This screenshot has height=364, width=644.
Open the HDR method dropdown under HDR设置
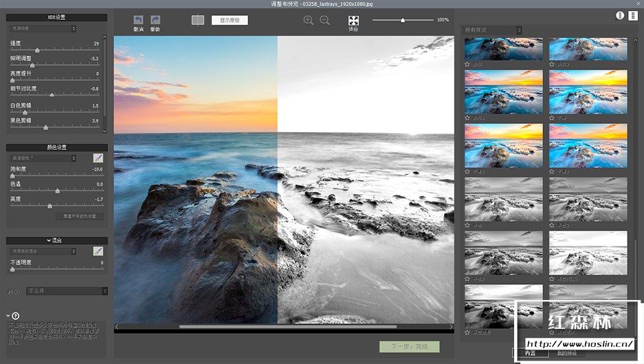[x=43, y=29]
